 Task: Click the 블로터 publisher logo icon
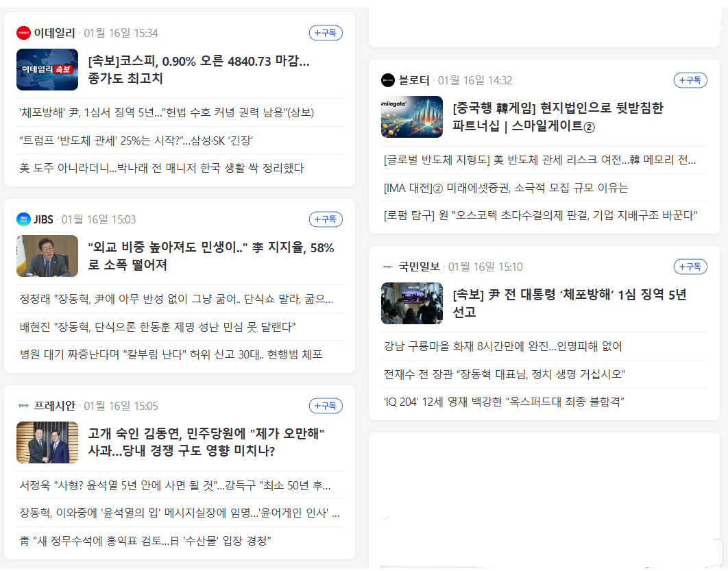click(x=388, y=80)
